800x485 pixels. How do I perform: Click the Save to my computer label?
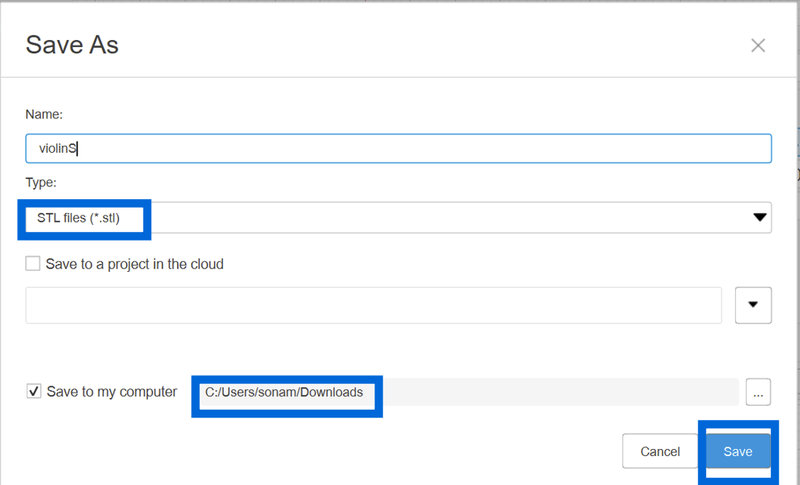[111, 392]
